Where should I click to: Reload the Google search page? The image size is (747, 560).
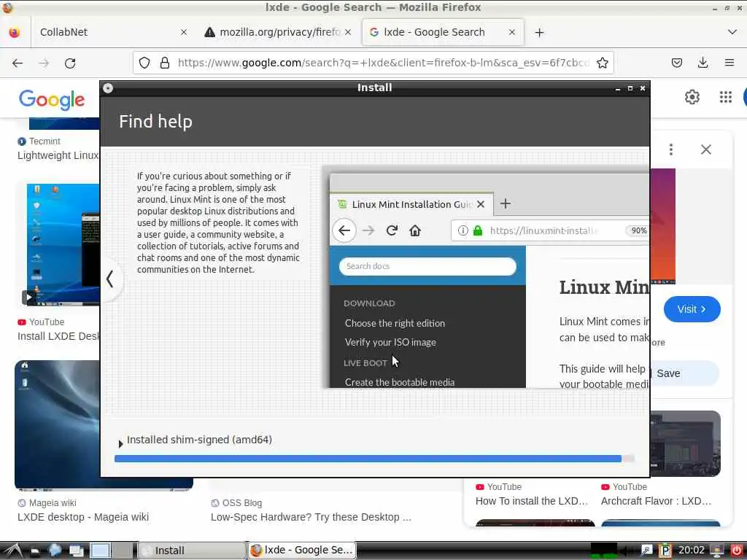pyautogui.click(x=70, y=63)
